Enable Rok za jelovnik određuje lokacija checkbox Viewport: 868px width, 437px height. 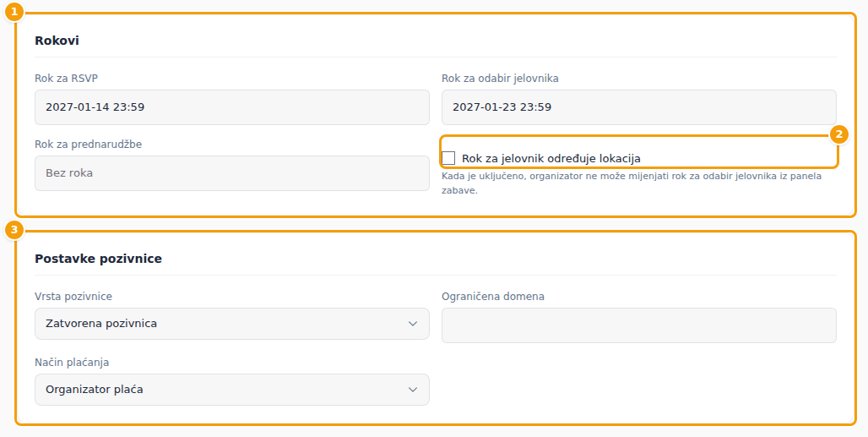pyautogui.click(x=448, y=158)
